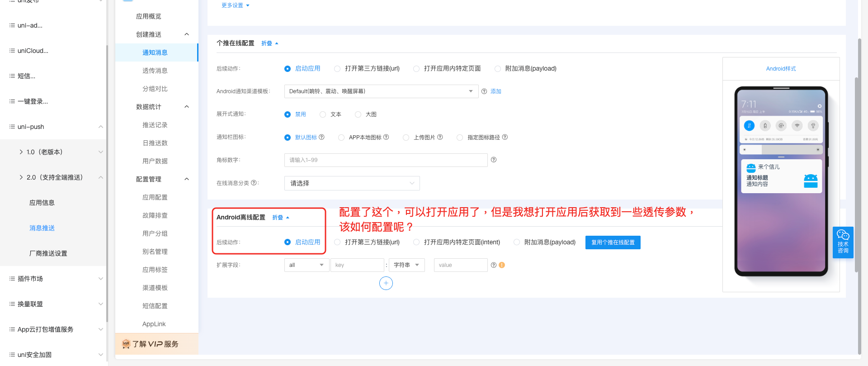This screenshot has width=868, height=366.
Task: Click 更多设置 link
Action: click(235, 5)
